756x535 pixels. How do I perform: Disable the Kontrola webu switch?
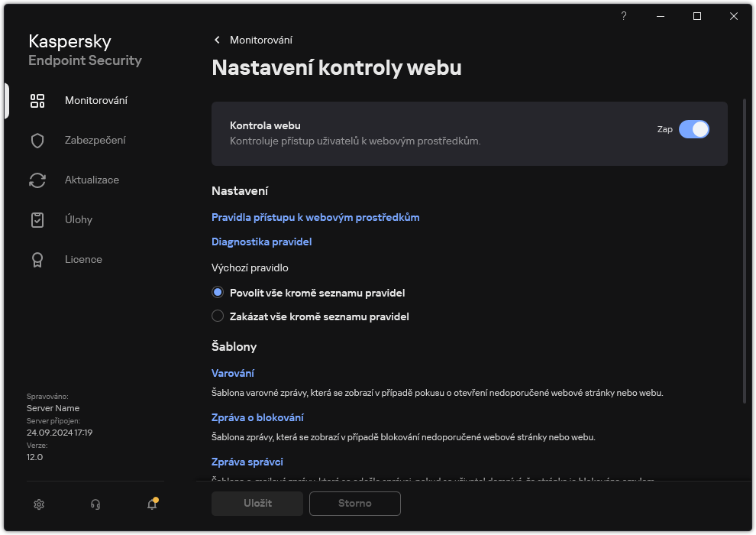pyautogui.click(x=694, y=129)
